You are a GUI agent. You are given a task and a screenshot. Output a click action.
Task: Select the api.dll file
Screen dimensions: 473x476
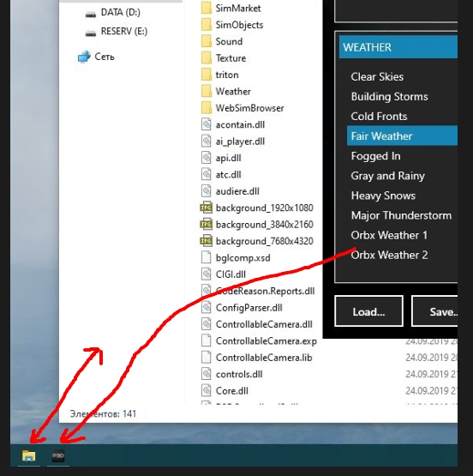pyautogui.click(x=228, y=158)
